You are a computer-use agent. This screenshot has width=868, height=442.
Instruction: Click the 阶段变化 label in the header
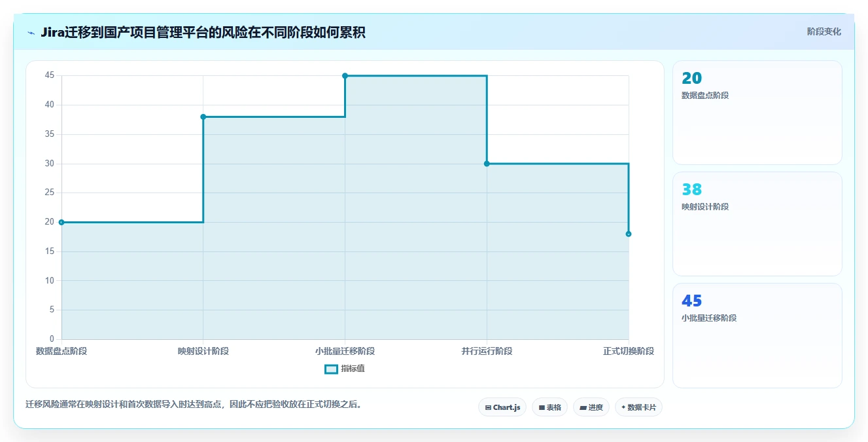tap(824, 31)
